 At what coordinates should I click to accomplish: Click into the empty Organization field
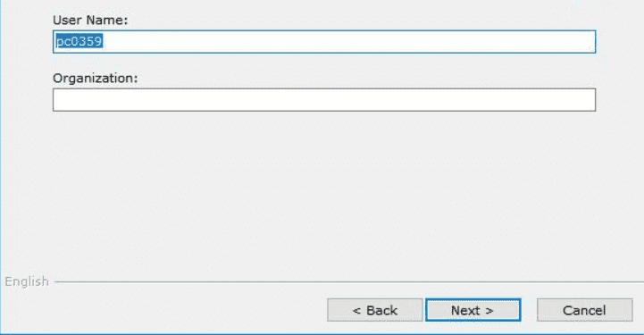324,100
